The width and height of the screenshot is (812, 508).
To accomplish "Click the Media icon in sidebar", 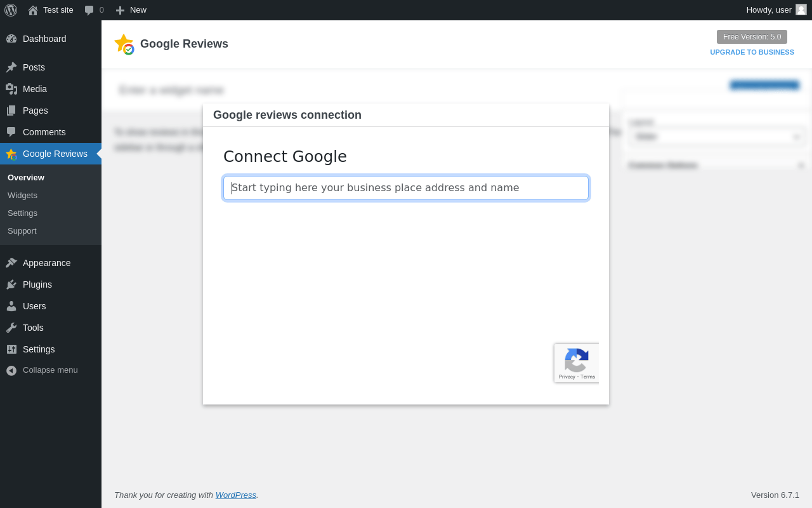I will click(11, 89).
